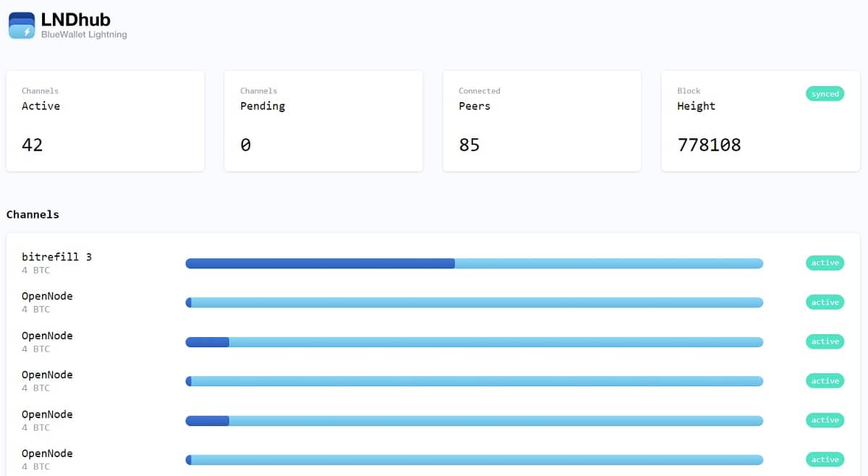The image size is (868, 476).
Task: Select the Pending Channels card
Action: tap(323, 121)
